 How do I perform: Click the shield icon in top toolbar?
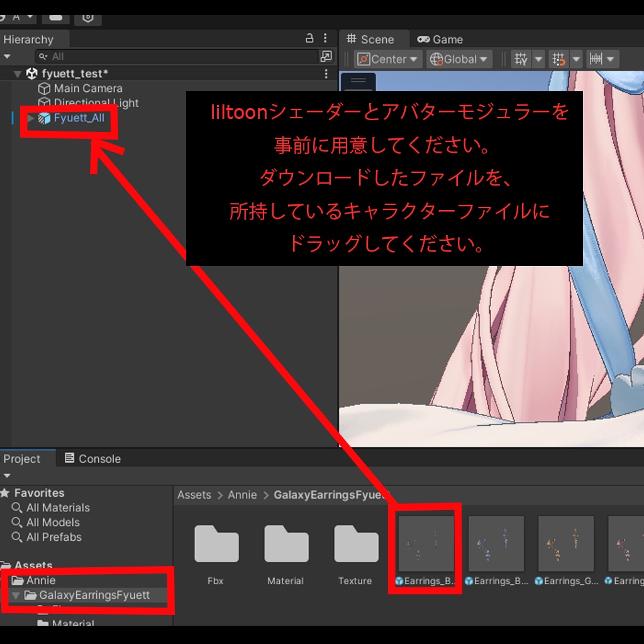87,18
